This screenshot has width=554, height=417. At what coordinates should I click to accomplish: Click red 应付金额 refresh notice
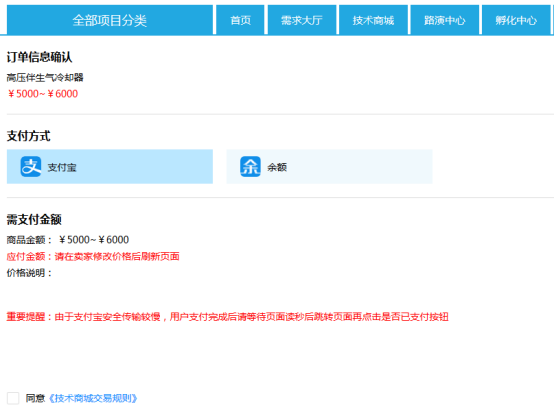click(93, 256)
